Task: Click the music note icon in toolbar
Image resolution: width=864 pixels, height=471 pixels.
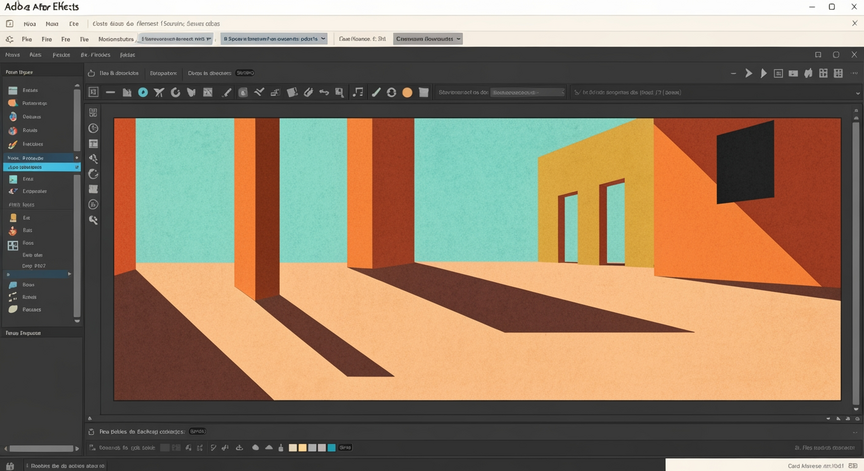Action: click(358, 93)
